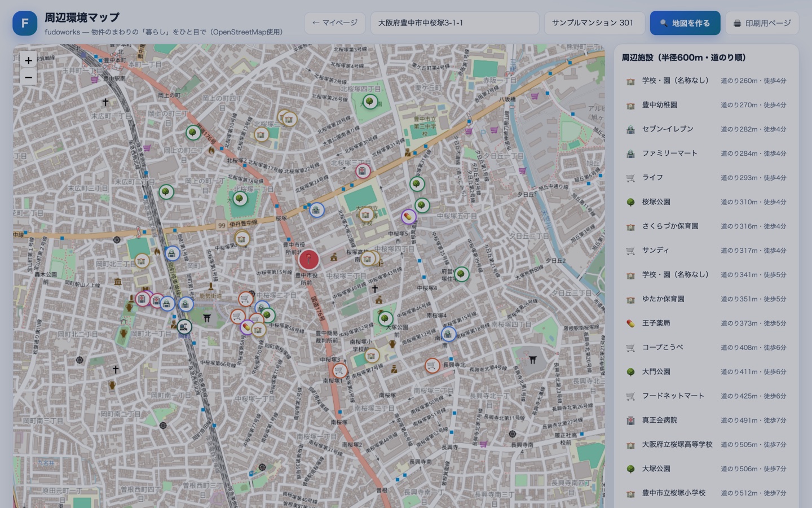812x508 pixels.
Task: Click the 周辺環境マップ page title
Action: click(x=82, y=17)
